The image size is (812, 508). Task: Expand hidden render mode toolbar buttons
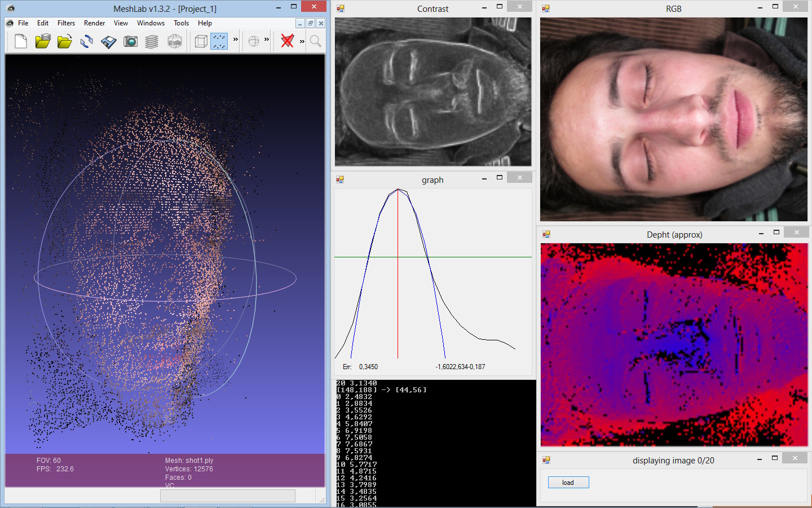coord(236,41)
